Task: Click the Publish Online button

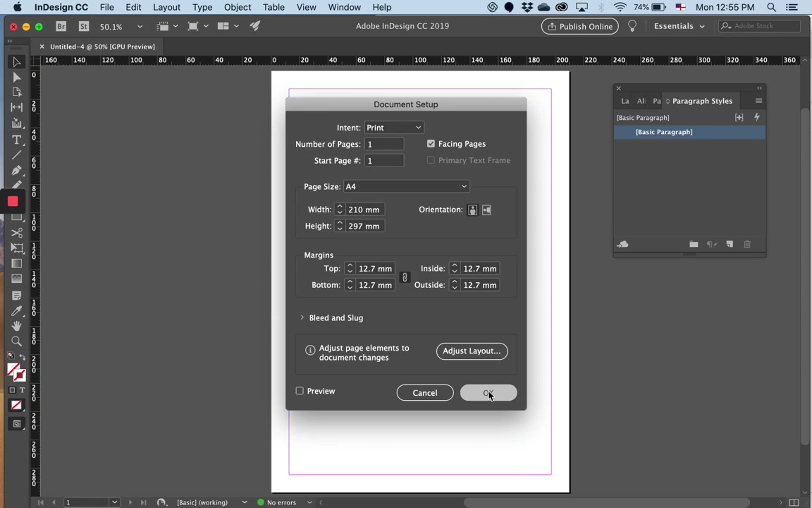Action: [580, 26]
